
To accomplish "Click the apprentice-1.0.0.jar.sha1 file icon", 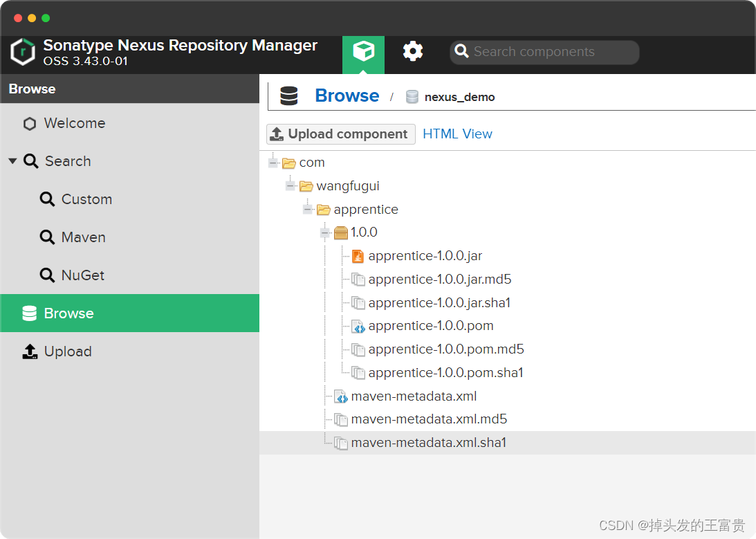I will (x=358, y=303).
